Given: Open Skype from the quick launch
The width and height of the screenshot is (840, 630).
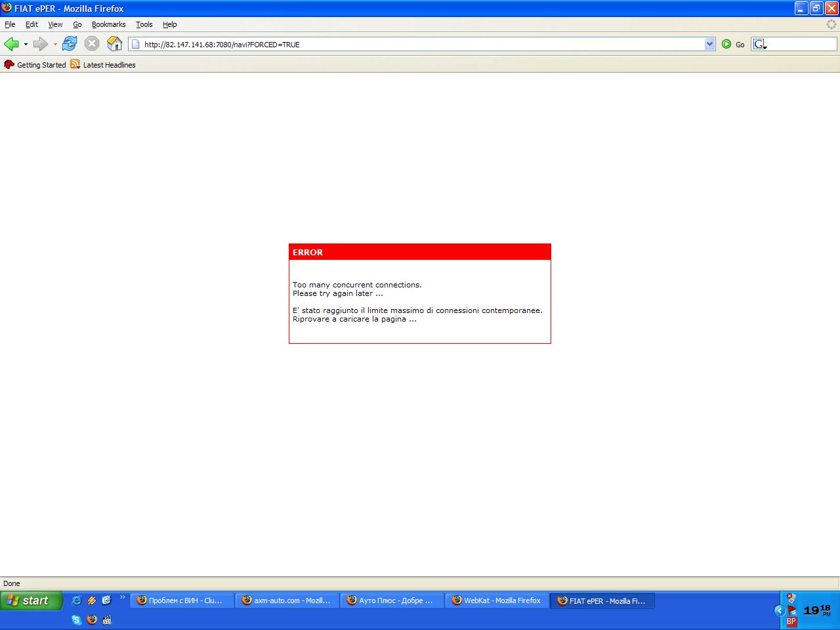Looking at the screenshot, I should point(77,619).
